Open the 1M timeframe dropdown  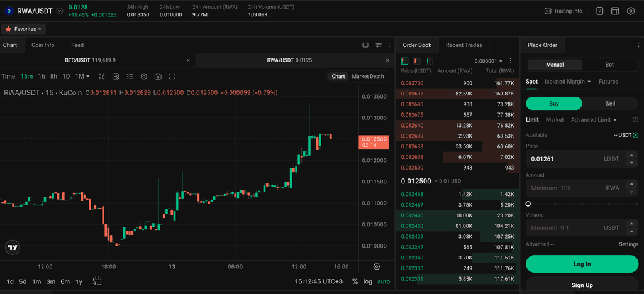tap(82, 76)
